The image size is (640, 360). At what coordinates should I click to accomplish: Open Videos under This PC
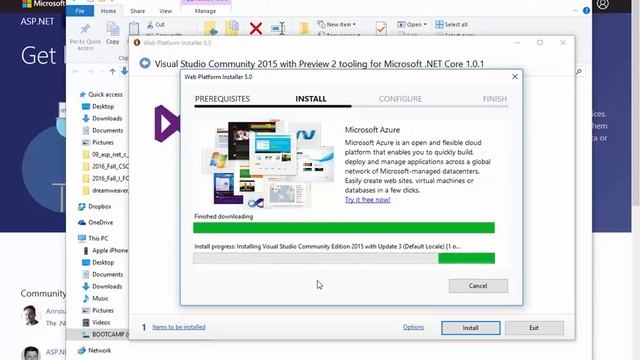click(96, 322)
